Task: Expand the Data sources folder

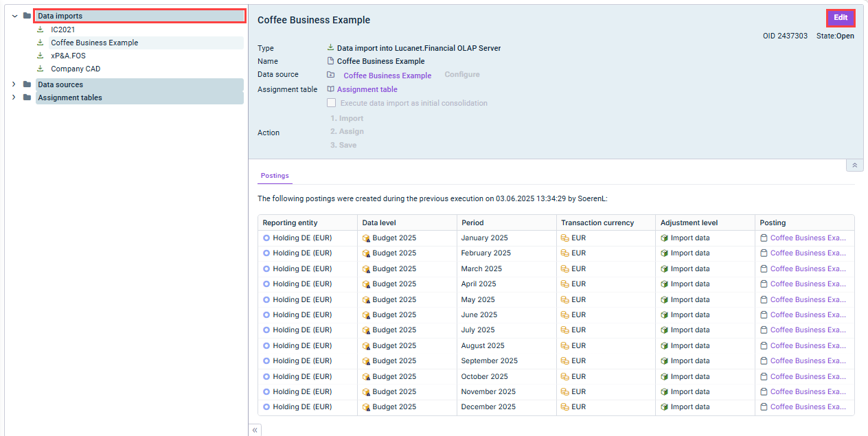Action: coord(14,84)
